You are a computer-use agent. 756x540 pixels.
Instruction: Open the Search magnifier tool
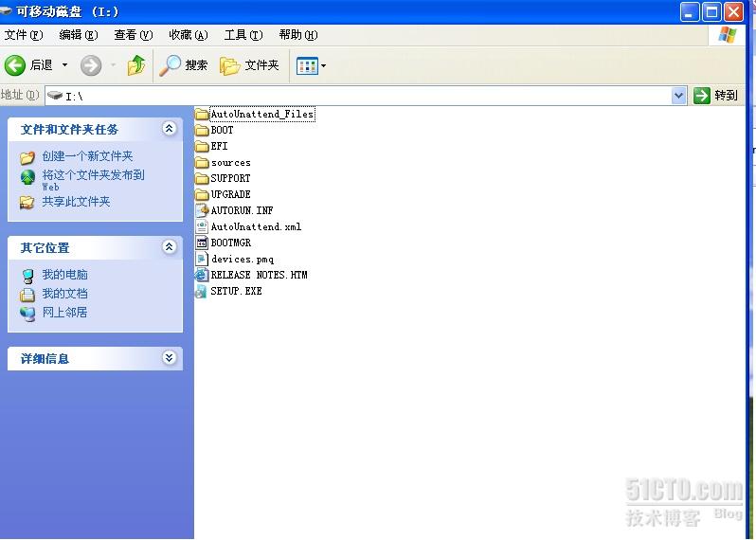click(170, 65)
